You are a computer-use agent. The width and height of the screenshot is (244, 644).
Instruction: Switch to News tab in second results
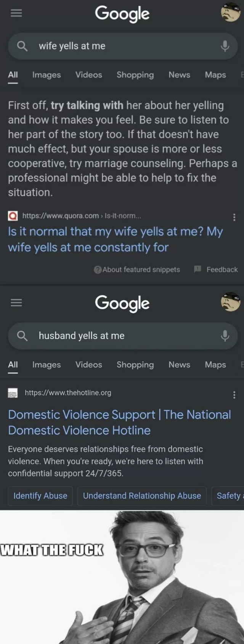179,365
